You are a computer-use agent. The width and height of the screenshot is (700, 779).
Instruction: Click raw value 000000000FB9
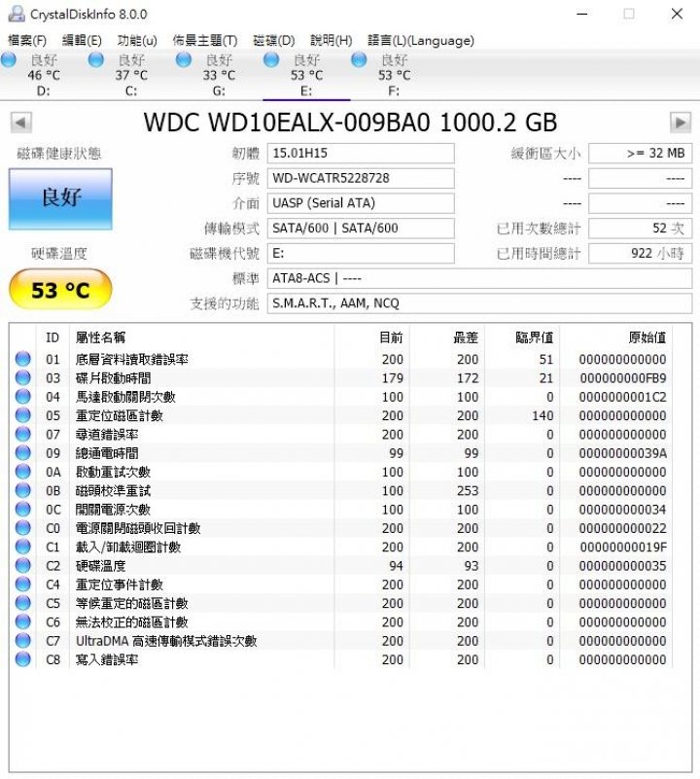coord(623,378)
